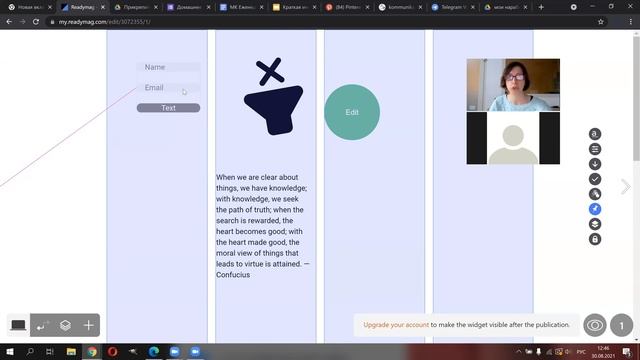Open a new browser tab
The height and width of the screenshot is (360, 640).
pyautogui.click(x=541, y=7)
